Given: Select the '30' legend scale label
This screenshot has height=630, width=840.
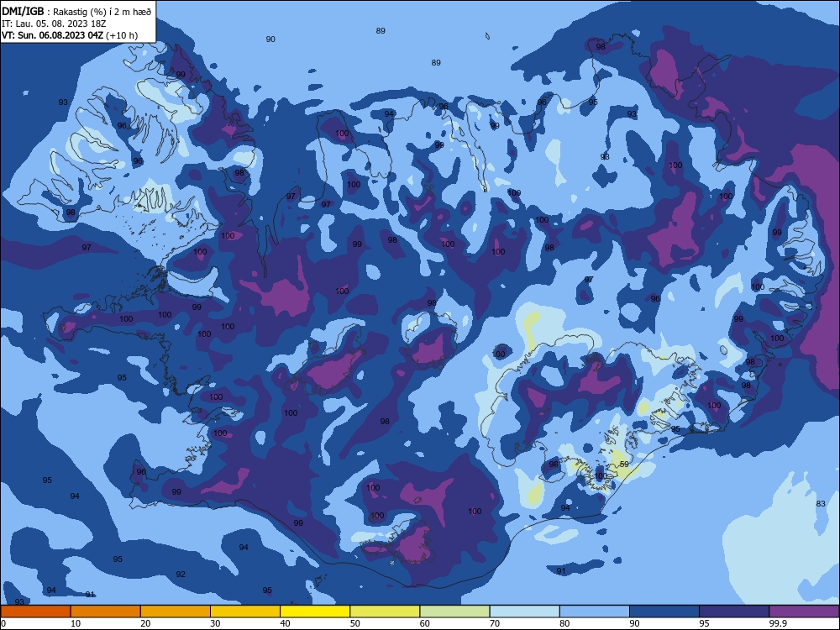Looking at the screenshot, I should coord(215,623).
